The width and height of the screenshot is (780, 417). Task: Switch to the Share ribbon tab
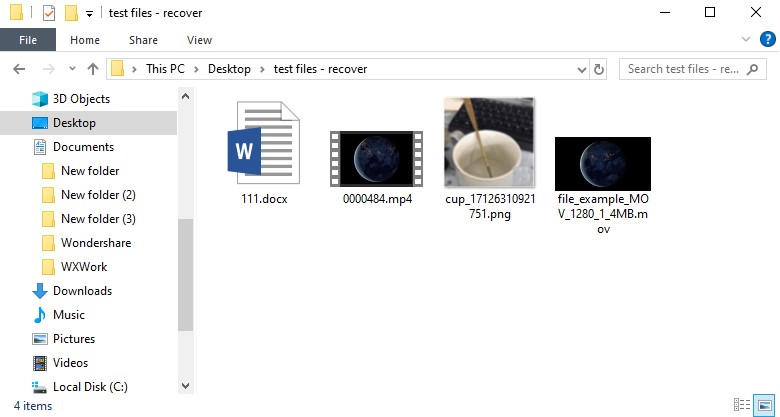point(143,40)
